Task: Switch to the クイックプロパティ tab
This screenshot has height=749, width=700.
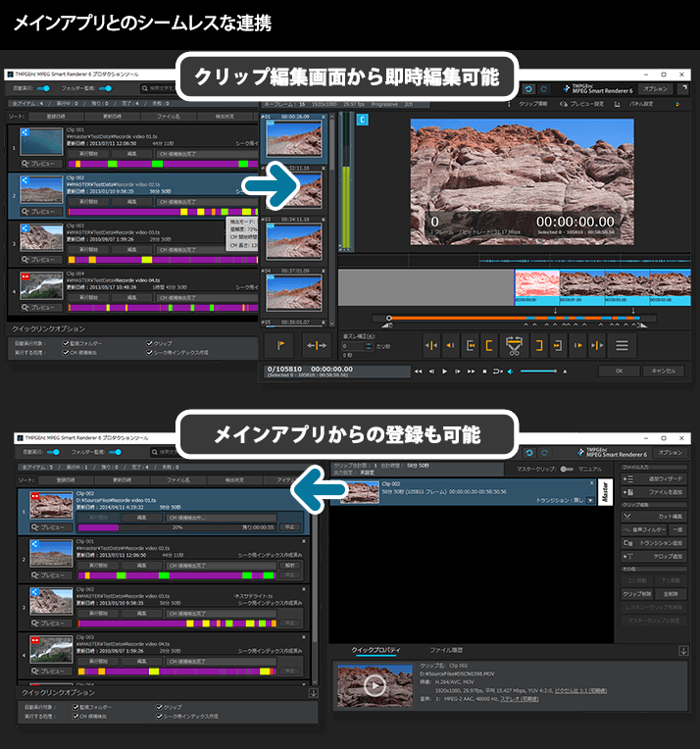Action: click(x=376, y=650)
